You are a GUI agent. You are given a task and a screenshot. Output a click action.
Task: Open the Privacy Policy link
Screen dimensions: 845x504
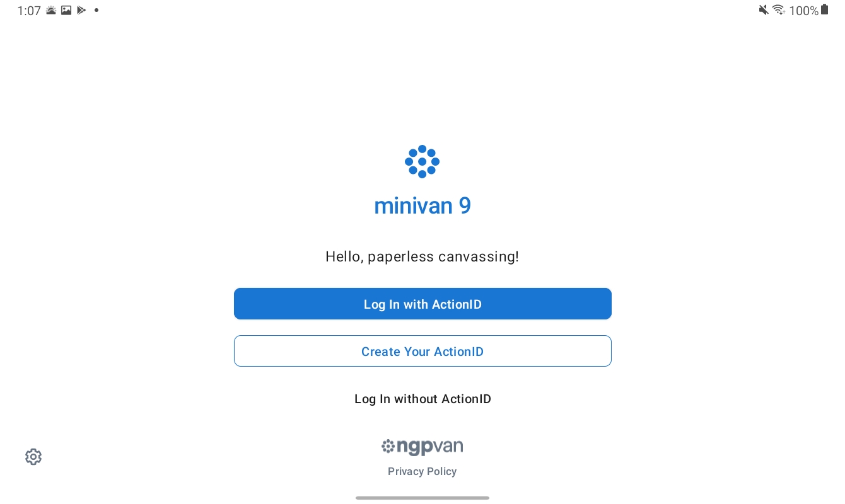pyautogui.click(x=422, y=471)
